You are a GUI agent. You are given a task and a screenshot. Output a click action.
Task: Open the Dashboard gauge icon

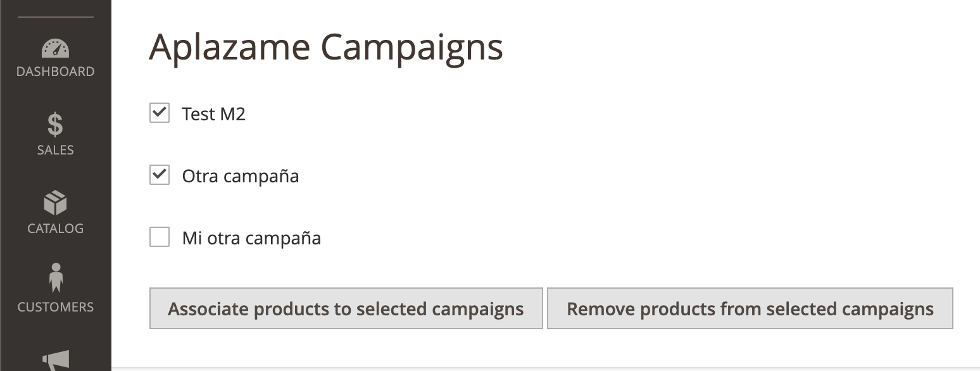pyautogui.click(x=55, y=48)
